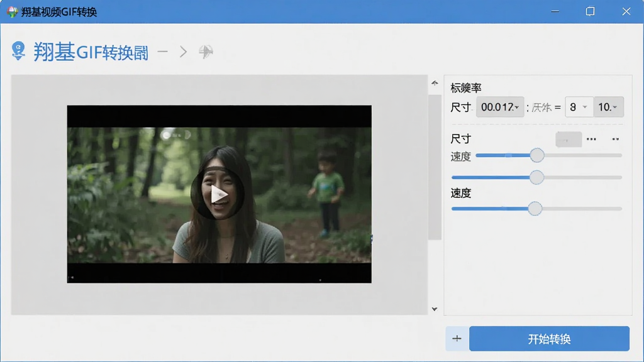Open the dropdown showing 8
The image size is (644, 362).
point(579,107)
